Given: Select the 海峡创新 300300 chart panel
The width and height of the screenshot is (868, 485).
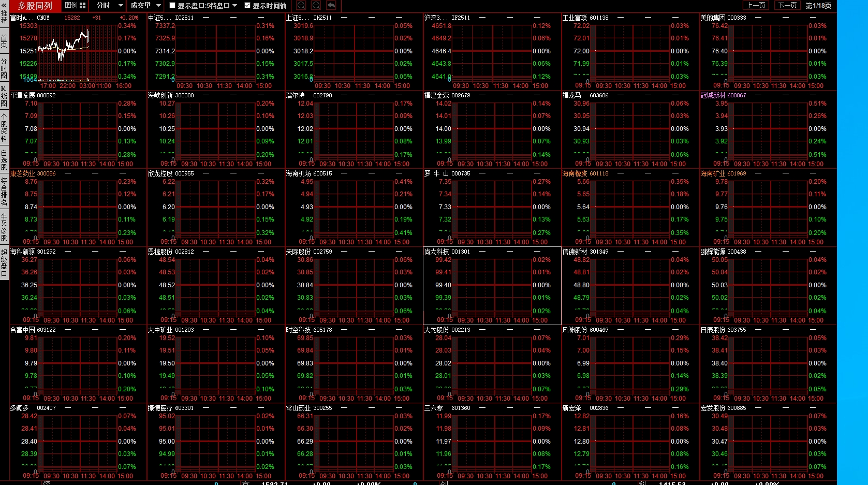Looking at the screenshot, I should 216,129.
